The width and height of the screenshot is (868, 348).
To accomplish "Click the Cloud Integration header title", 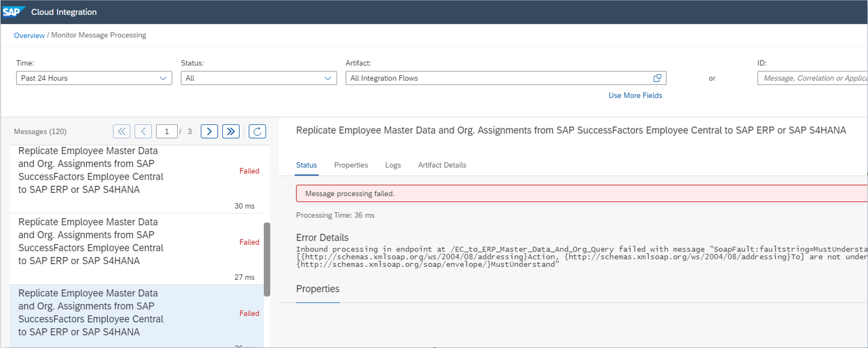I will [64, 12].
